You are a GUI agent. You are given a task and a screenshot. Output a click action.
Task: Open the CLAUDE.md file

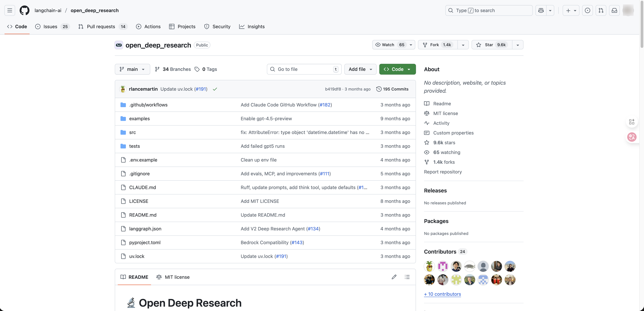pos(143,188)
